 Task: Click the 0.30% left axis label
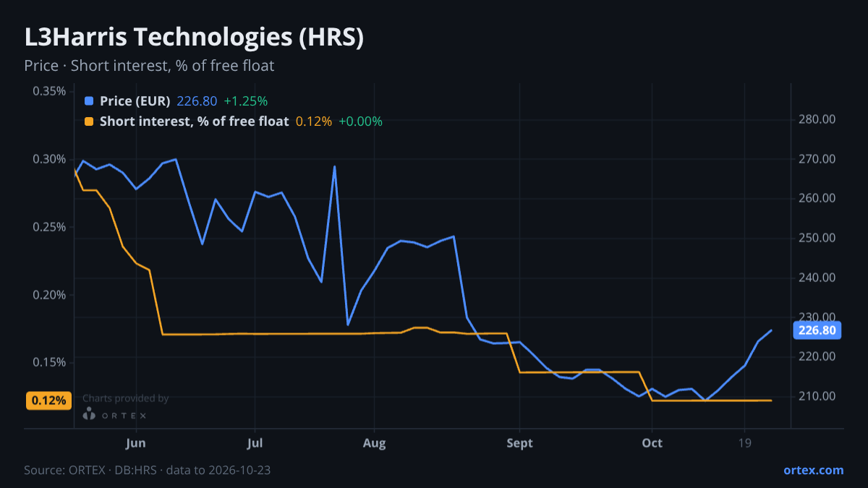coord(49,159)
